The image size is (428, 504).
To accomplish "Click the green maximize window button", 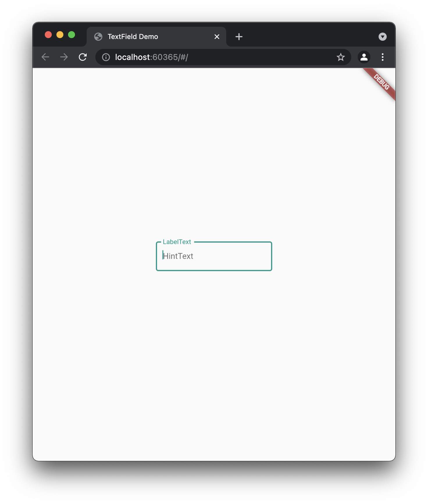I will [72, 35].
